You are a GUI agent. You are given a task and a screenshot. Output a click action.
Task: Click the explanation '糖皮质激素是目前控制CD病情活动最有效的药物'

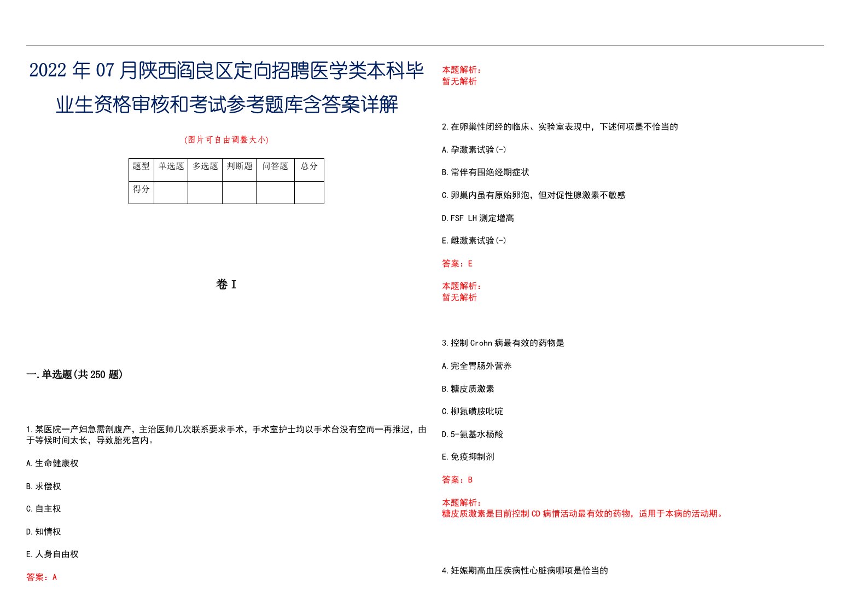[584, 514]
